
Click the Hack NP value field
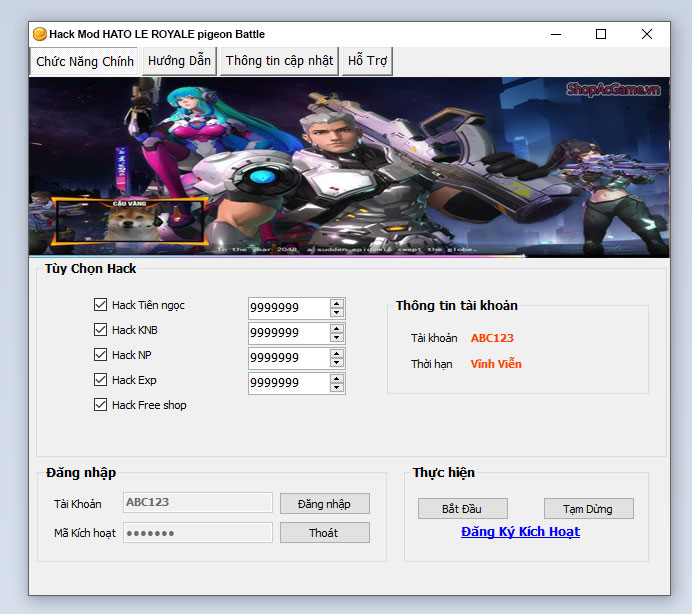pyautogui.click(x=289, y=358)
